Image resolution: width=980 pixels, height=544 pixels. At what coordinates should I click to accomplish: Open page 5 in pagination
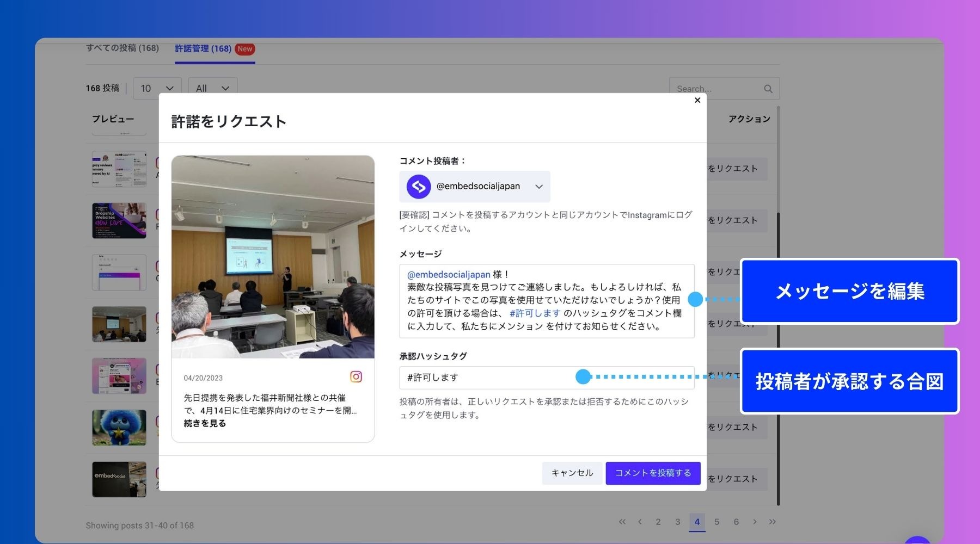click(x=717, y=522)
